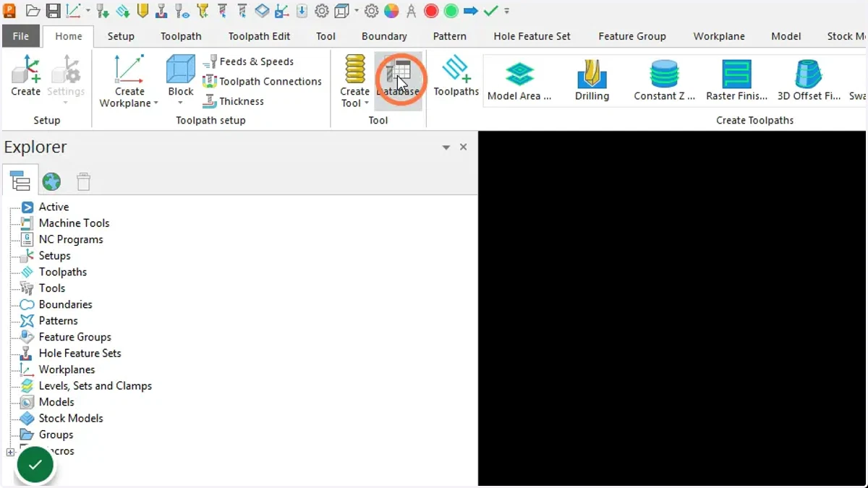
Task: Open Feeds & Speeds settings
Action: click(248, 61)
